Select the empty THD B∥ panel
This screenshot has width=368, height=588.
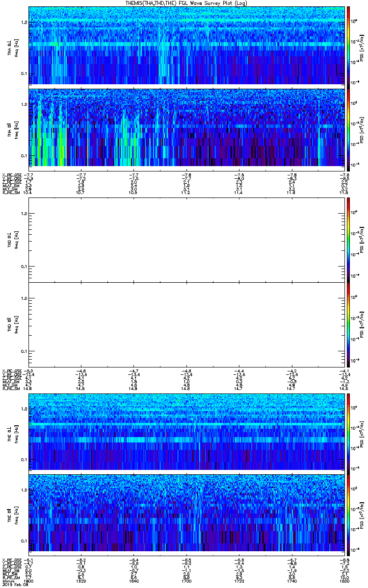(x=186, y=324)
